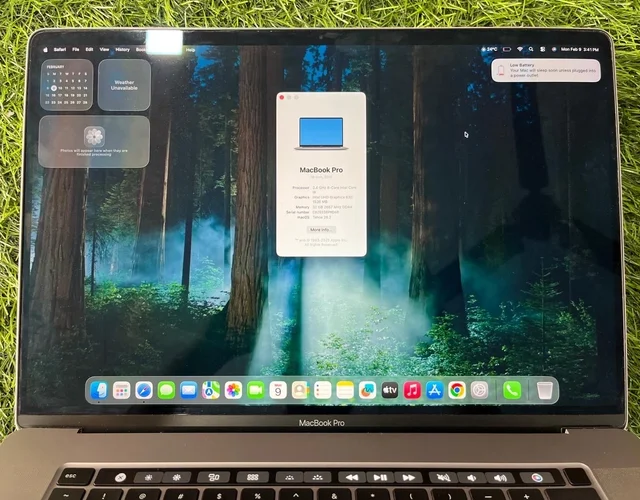Image resolution: width=640 pixels, height=500 pixels.
Task: Tap fast-forward on the Touch Bar
Action: (409, 477)
